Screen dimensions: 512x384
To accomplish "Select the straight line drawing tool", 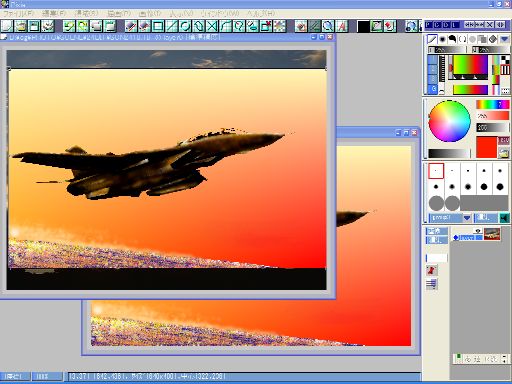I will click(171, 26).
